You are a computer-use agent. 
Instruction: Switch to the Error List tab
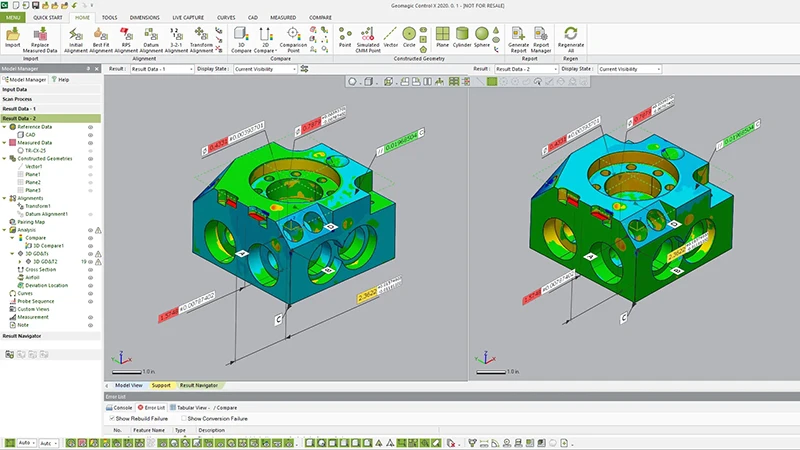(152, 407)
